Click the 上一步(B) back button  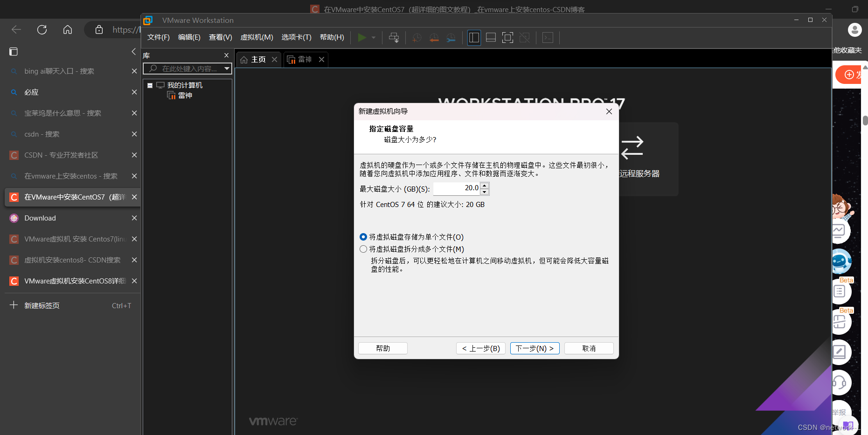click(481, 348)
